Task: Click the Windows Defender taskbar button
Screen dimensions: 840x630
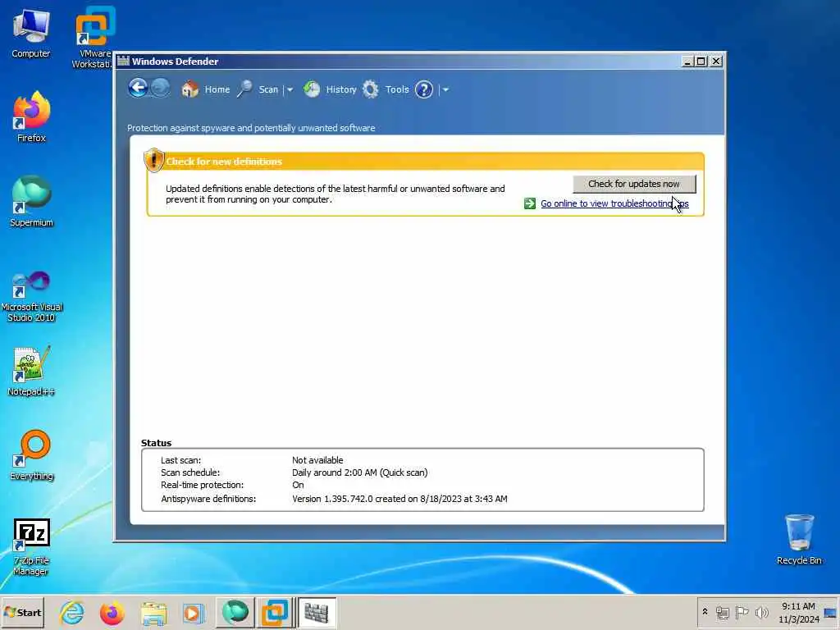Action: point(317,612)
